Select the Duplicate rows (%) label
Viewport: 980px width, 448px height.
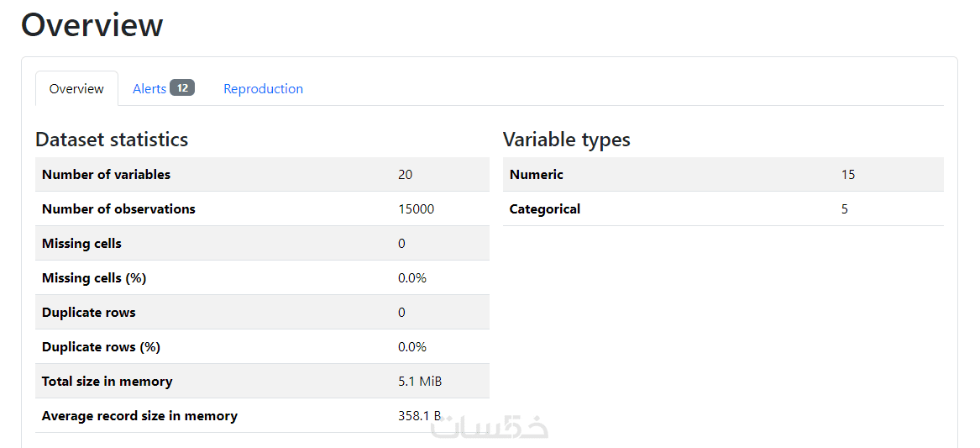click(x=101, y=347)
